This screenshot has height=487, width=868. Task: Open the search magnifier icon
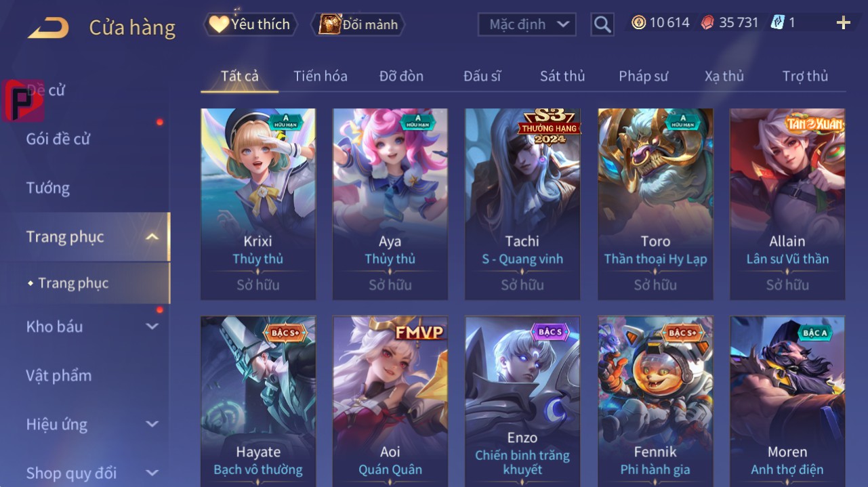pos(602,25)
